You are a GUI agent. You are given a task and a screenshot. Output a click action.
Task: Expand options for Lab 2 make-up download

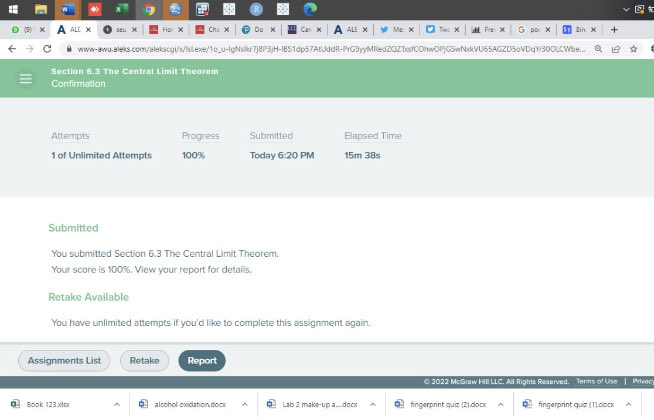(x=372, y=404)
